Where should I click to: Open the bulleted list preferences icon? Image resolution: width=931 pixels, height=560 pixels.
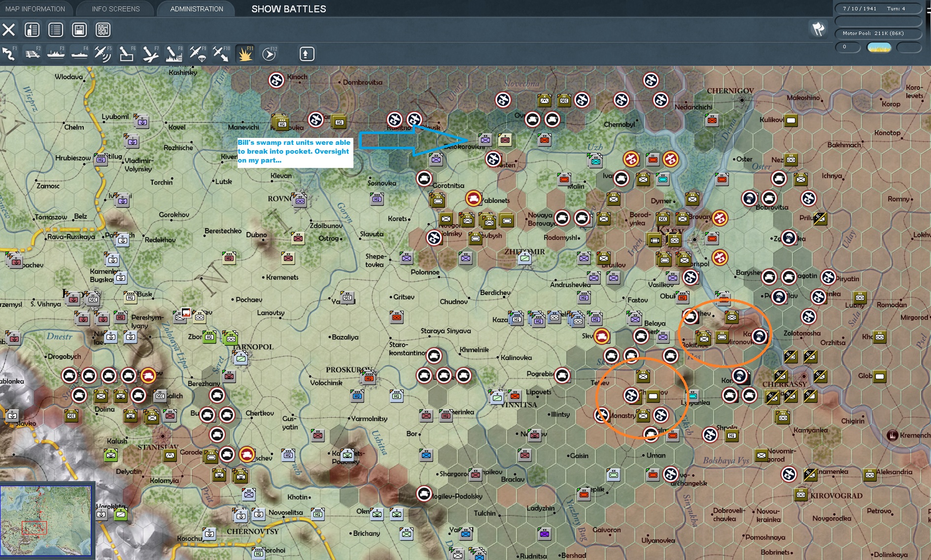coord(56,30)
